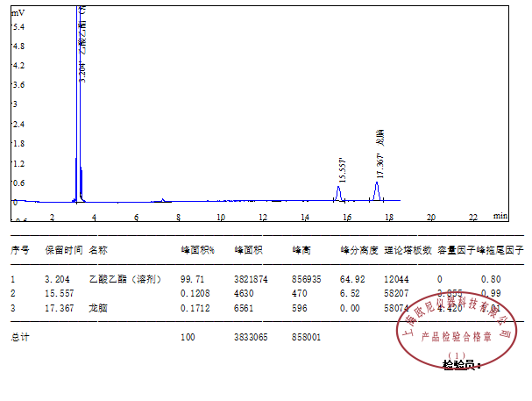Click the 理论塔板数 column header
The height and width of the screenshot is (401, 532).
pyautogui.click(x=407, y=250)
